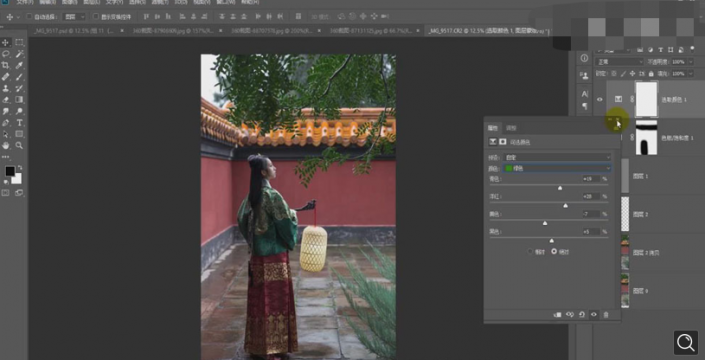Open the Character panel icon
This screenshot has height=360, width=705.
click(585, 94)
